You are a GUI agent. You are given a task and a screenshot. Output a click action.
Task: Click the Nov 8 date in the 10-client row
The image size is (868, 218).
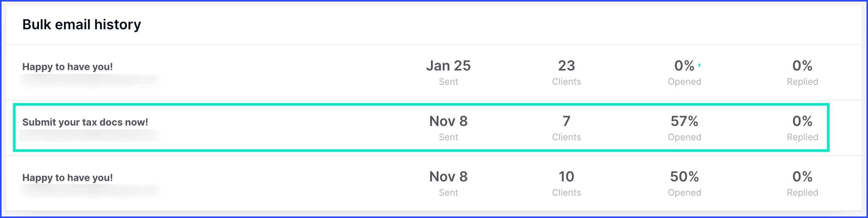pyautogui.click(x=448, y=183)
